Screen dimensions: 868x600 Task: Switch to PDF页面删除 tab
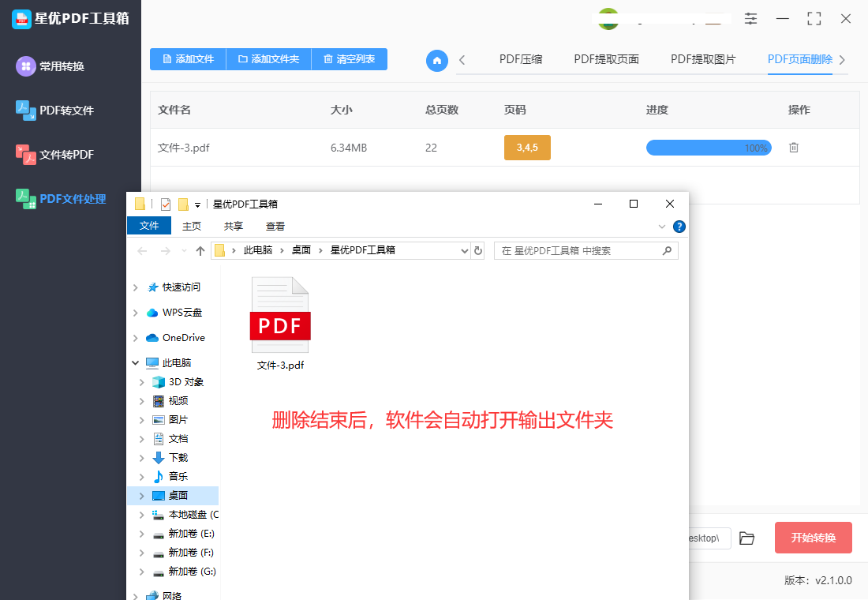click(x=800, y=59)
